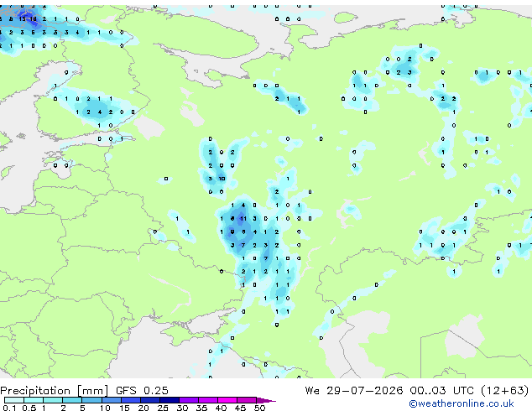Click the 'GFS 0.25' model label

(x=142, y=391)
